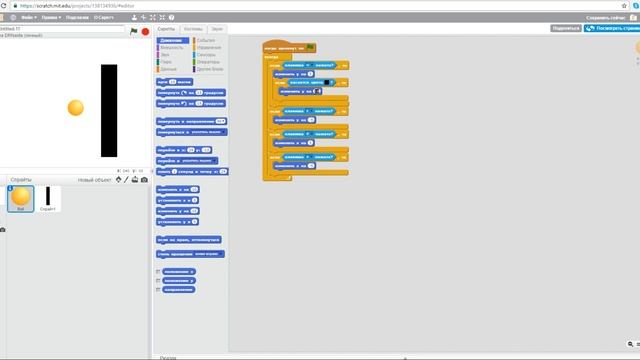Tick the 'положение y' reporter checkbox

pyautogui.click(x=158, y=281)
